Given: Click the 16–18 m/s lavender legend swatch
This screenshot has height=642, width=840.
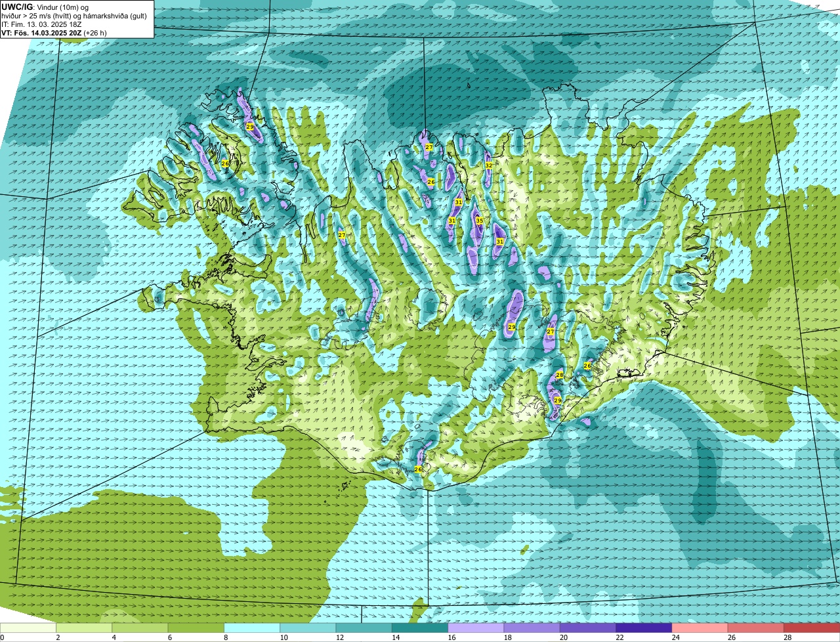Looking at the screenshot, I should point(476,628).
